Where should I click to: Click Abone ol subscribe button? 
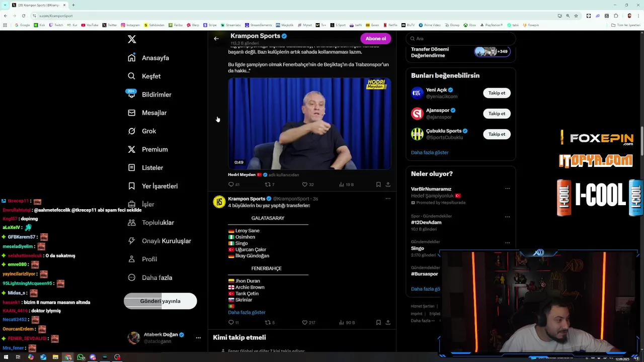click(x=375, y=39)
